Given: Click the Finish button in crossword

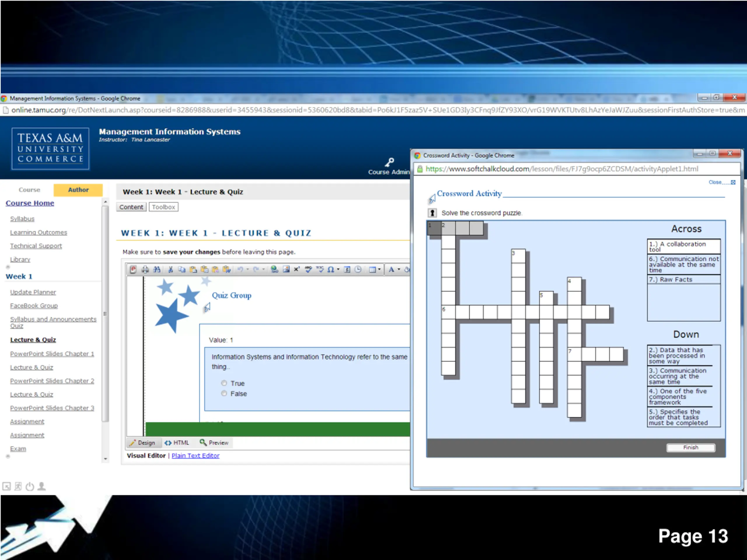Looking at the screenshot, I should coord(691,447).
